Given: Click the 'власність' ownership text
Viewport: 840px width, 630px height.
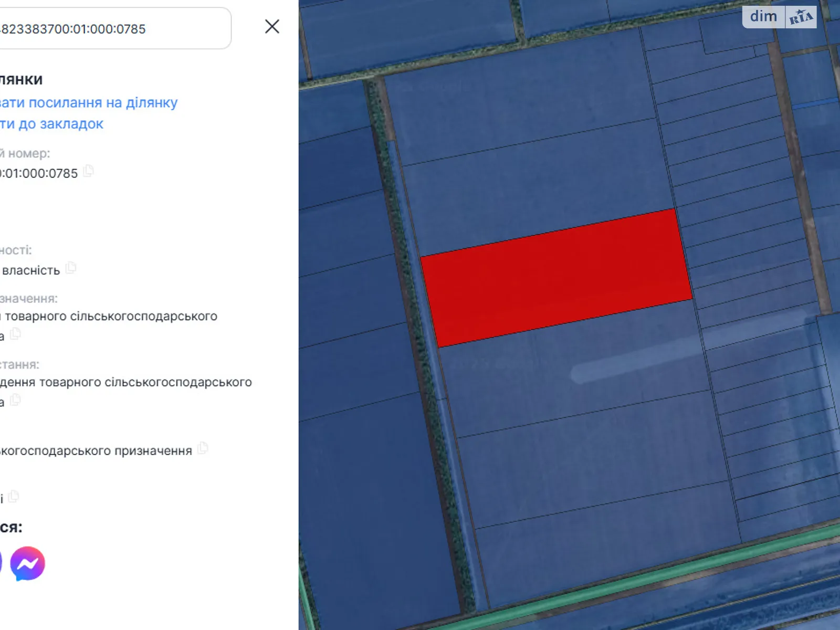Looking at the screenshot, I should point(30,270).
